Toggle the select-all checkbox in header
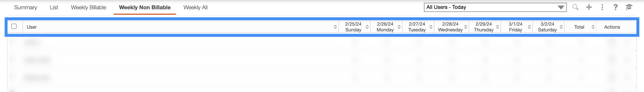This screenshot has height=92, width=644. click(x=14, y=26)
